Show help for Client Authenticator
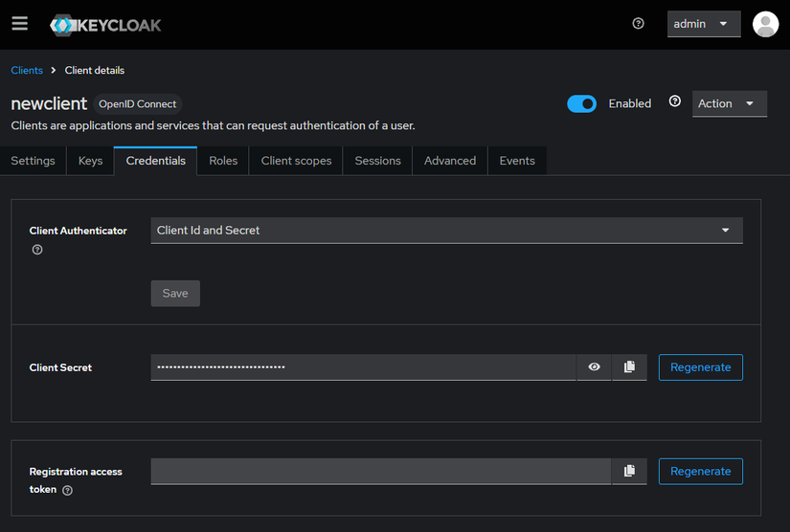Screen dimensions: 790x532 pyautogui.click(x=37, y=250)
